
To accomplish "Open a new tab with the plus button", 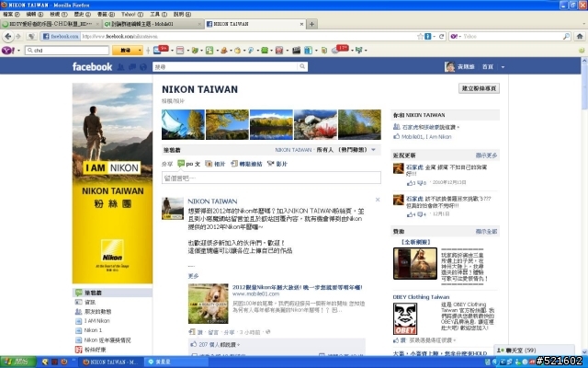I will 311,24.
